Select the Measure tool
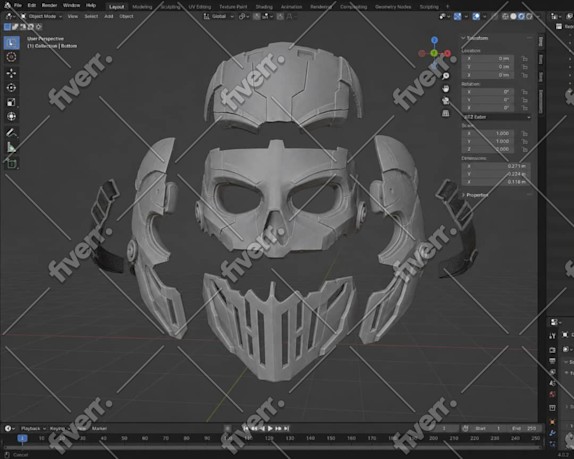Image resolution: width=574 pixels, height=459 pixels. coord(11,148)
